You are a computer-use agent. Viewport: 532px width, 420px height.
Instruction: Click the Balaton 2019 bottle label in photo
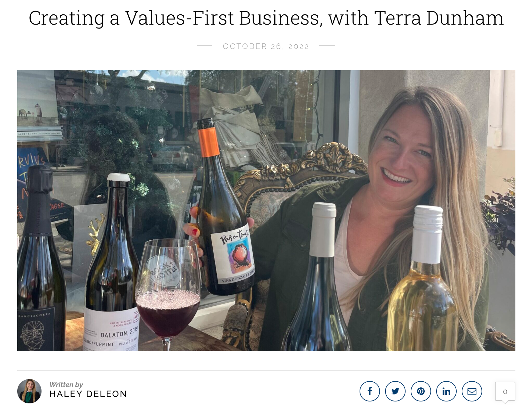point(112,331)
